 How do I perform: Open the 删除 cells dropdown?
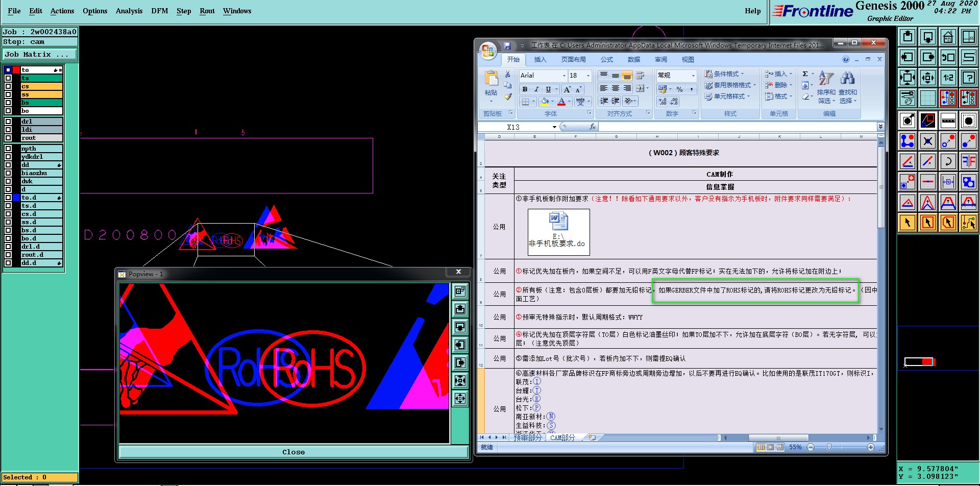778,85
